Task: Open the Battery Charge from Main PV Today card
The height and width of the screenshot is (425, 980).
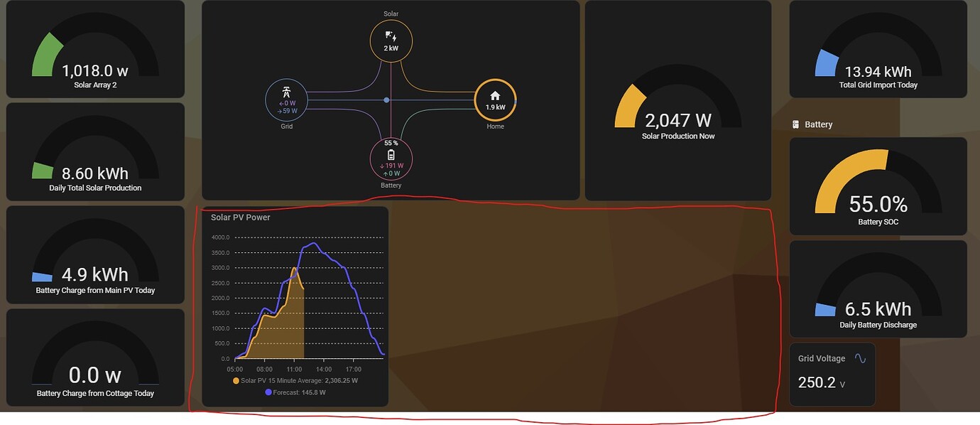Action: point(95,254)
